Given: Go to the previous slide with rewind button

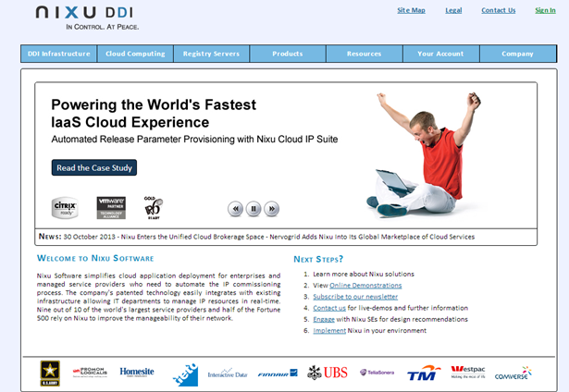Looking at the screenshot, I should [x=236, y=209].
